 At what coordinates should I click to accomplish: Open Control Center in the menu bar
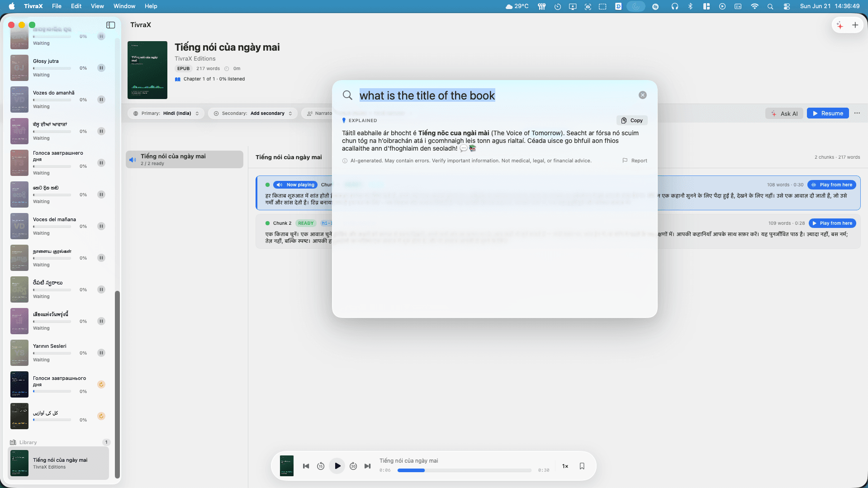coord(787,6)
